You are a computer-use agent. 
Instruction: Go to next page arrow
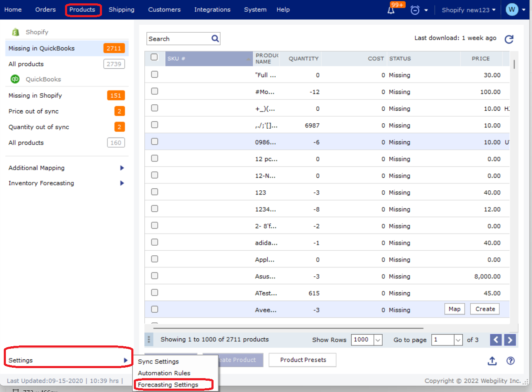[x=510, y=340]
